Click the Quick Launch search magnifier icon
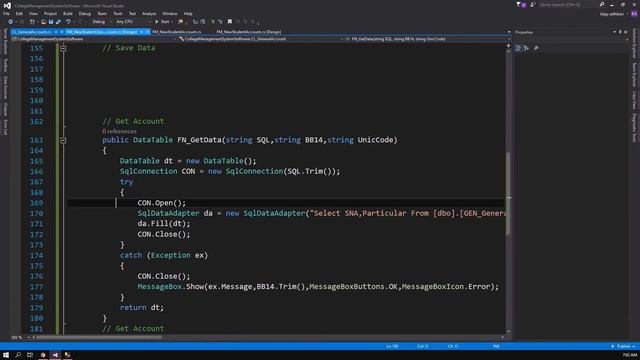This screenshot has height=360, width=640. pos(602,4)
